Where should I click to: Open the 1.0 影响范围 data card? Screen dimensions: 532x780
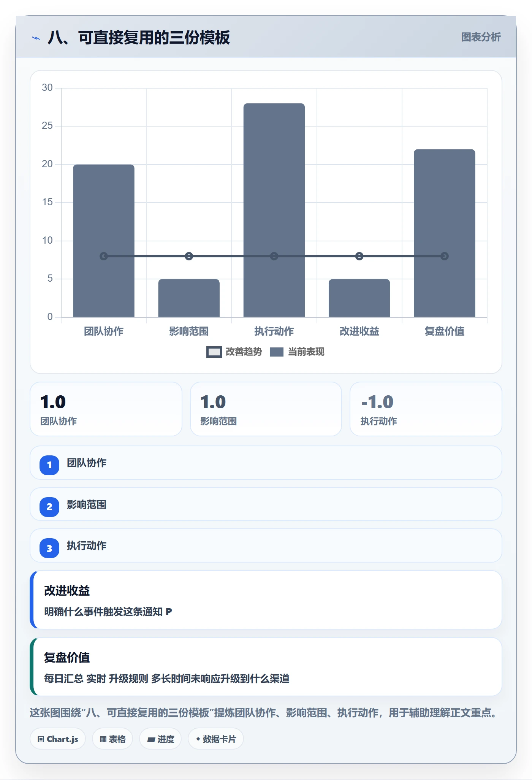266,409
